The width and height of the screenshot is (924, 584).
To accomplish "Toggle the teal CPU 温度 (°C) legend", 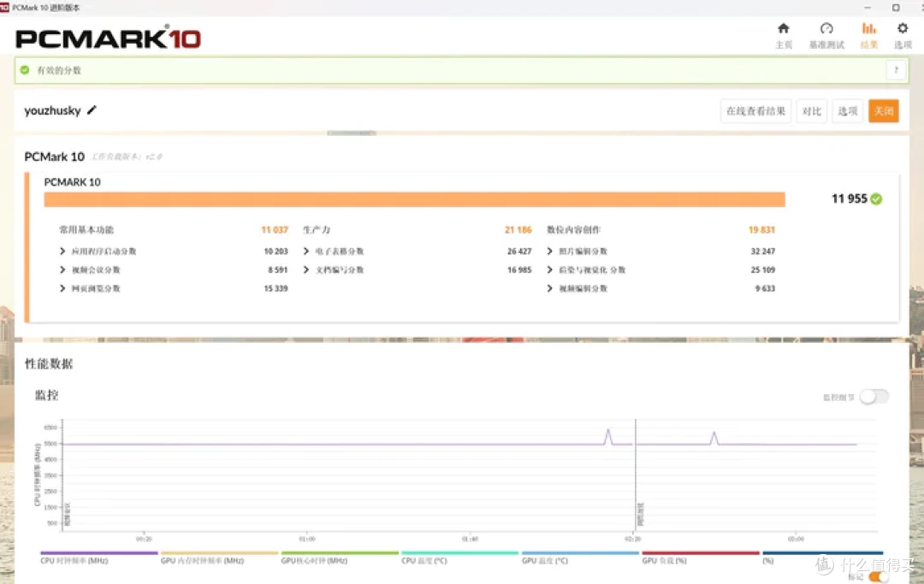I will (459, 557).
